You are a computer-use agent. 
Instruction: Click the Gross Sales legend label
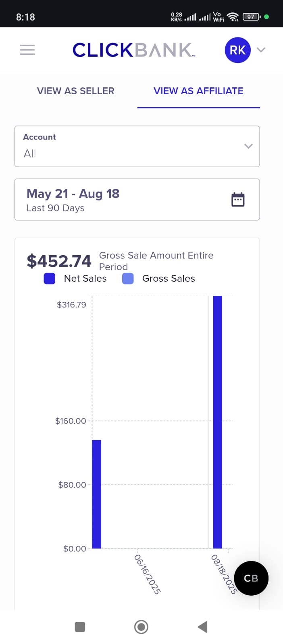(x=169, y=279)
